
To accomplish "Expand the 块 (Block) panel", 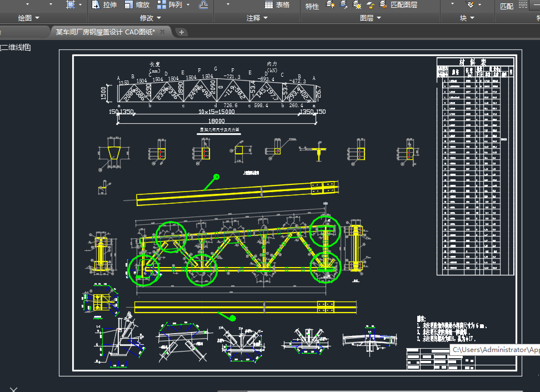I will (467, 18).
